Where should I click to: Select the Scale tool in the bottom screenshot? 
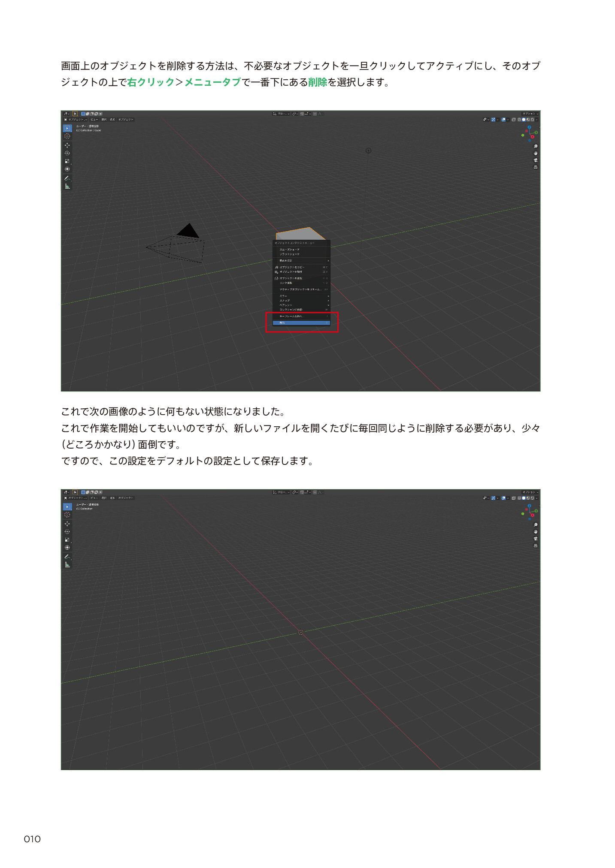click(67, 540)
